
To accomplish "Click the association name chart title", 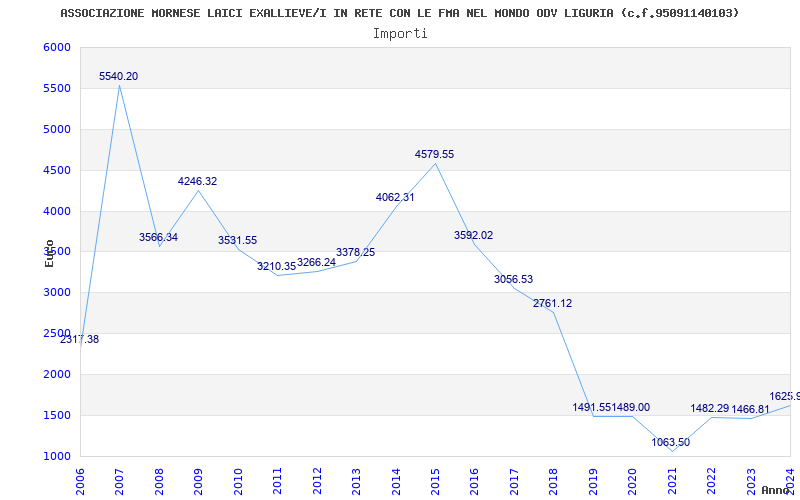I will [399, 13].
